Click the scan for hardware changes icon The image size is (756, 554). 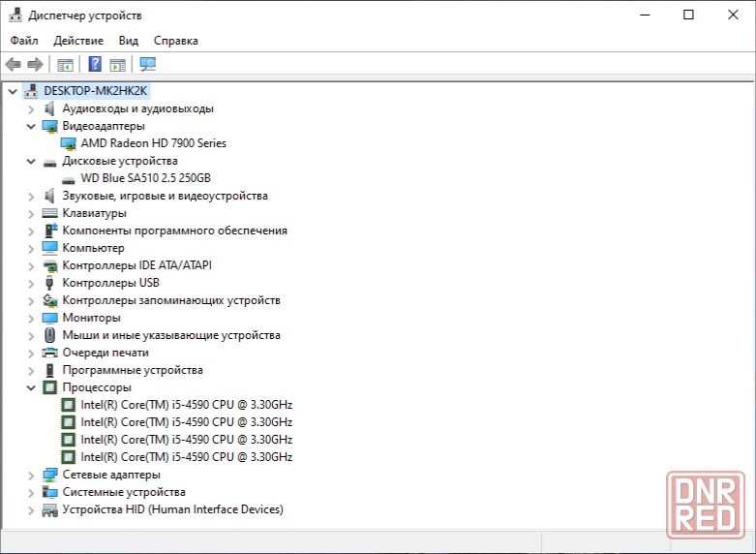click(147, 64)
